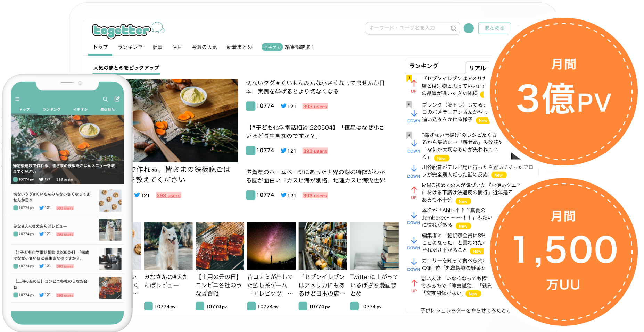This screenshot has height=332, width=644.
Task: Focus the keyword and username search field
Action: (x=408, y=28)
